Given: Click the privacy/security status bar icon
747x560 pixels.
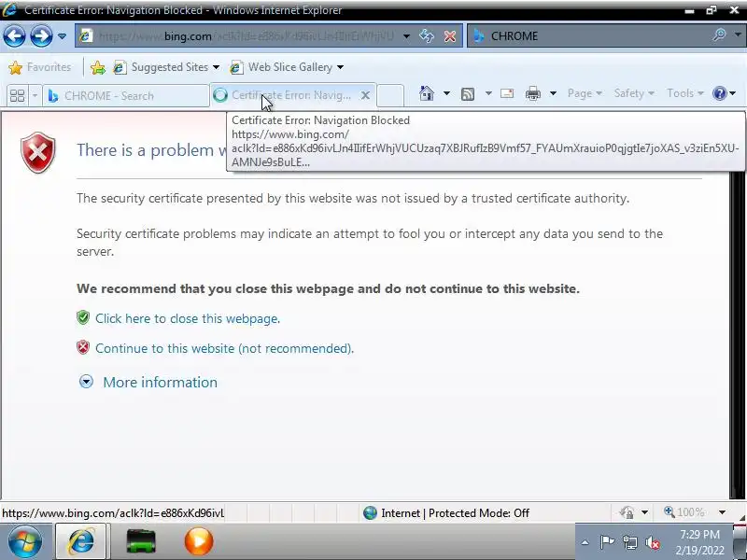Looking at the screenshot, I should click(x=627, y=512).
